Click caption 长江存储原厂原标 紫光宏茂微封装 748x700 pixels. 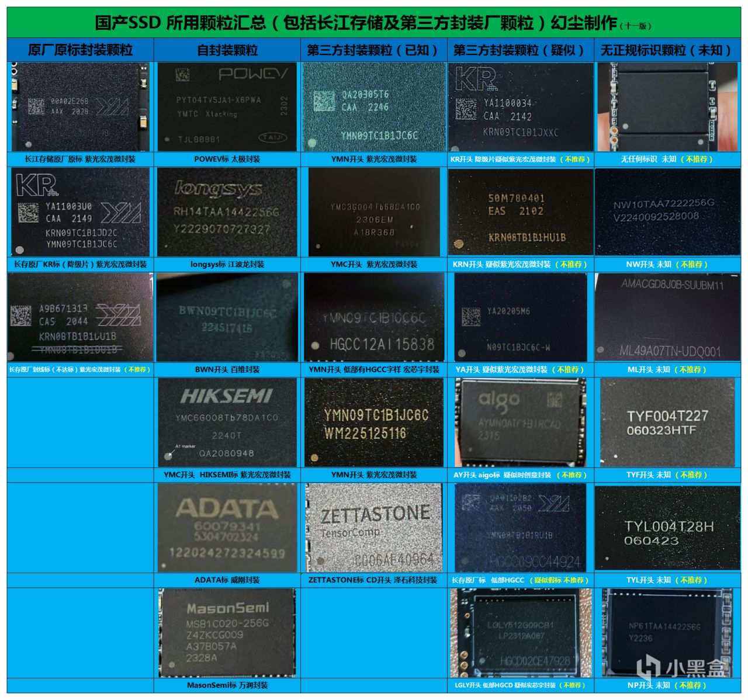click(81, 159)
